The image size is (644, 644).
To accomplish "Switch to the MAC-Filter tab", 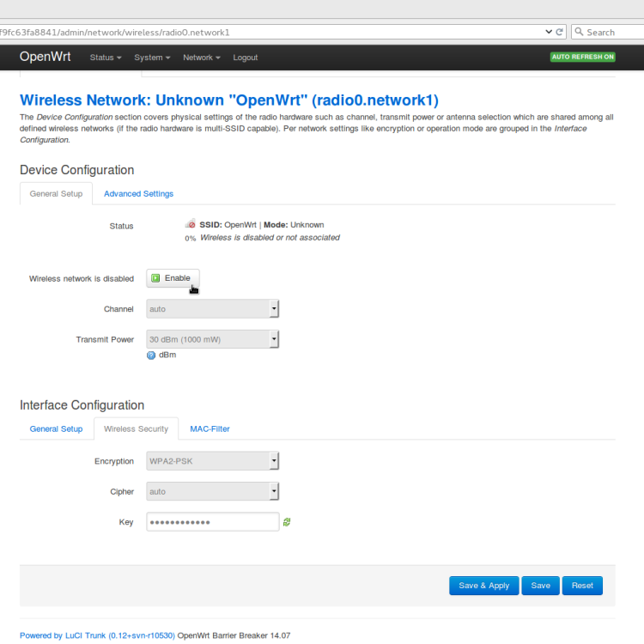I will 210,428.
